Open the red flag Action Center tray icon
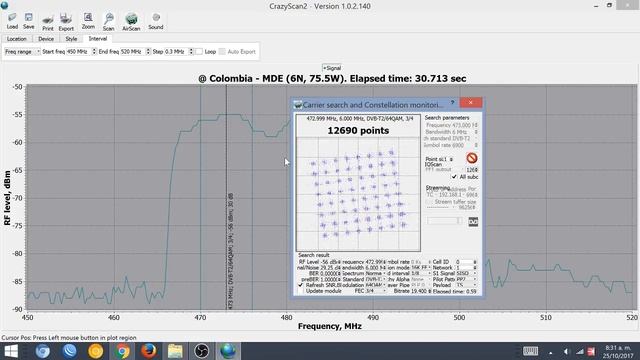This screenshot has width=640, height=360. (591, 351)
